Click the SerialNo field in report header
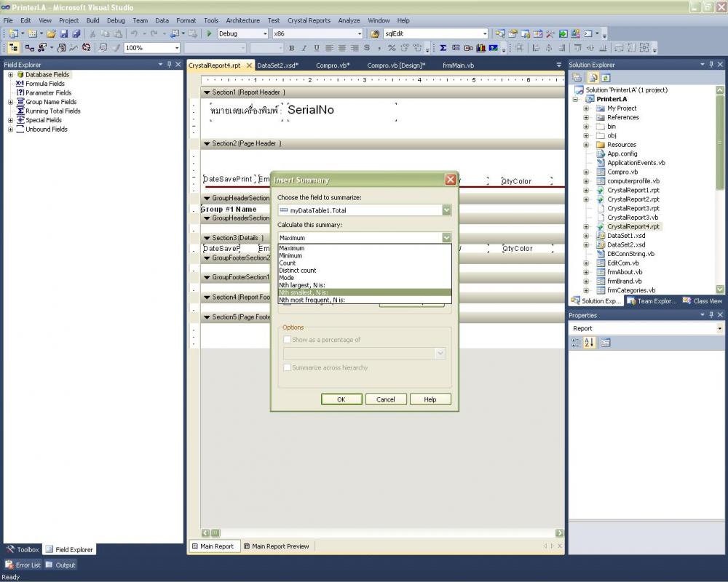 (x=342, y=111)
